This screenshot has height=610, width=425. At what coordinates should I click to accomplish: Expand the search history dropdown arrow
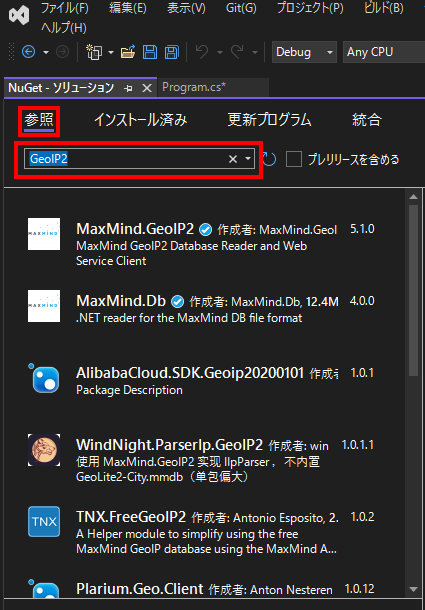tap(248, 159)
